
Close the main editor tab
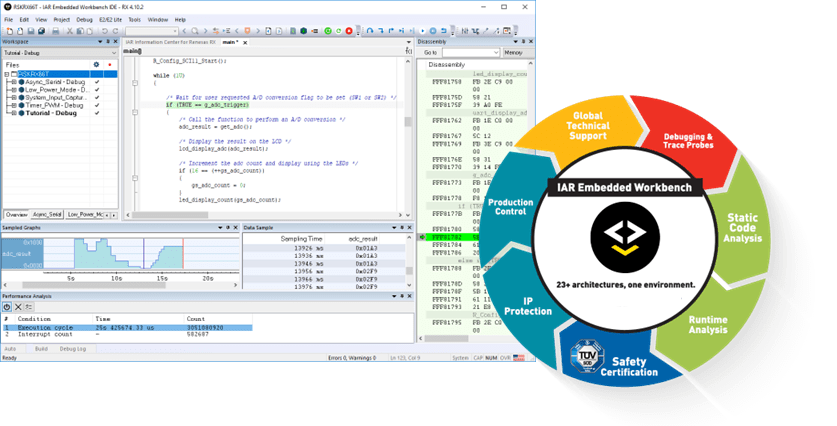point(246,42)
